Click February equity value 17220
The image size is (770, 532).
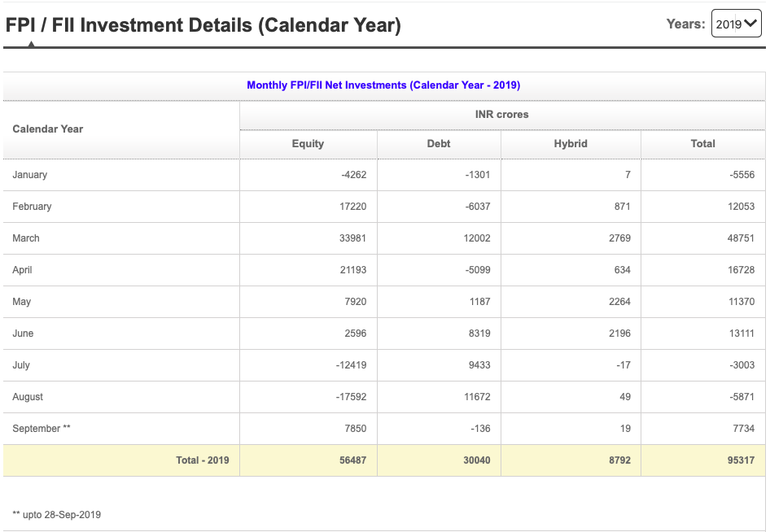point(353,206)
